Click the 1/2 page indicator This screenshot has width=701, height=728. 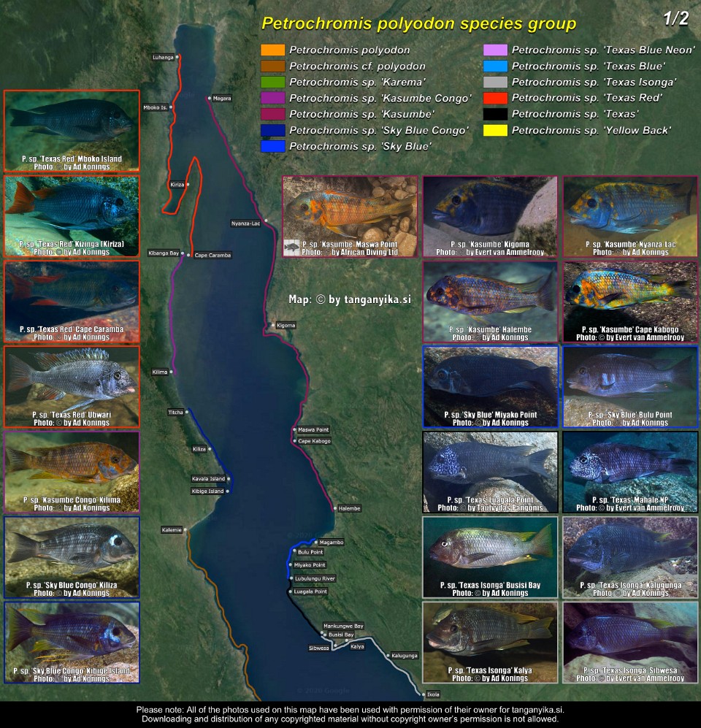(x=675, y=20)
